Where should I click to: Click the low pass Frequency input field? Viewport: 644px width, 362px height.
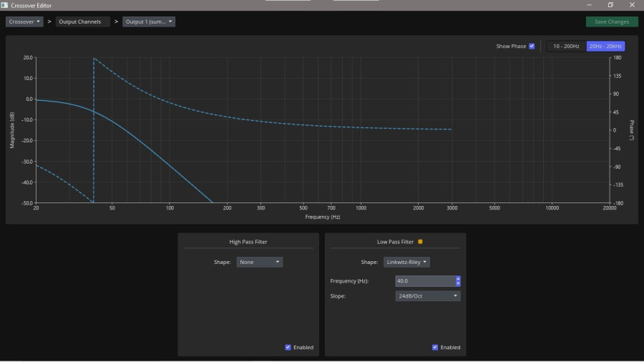coord(425,280)
